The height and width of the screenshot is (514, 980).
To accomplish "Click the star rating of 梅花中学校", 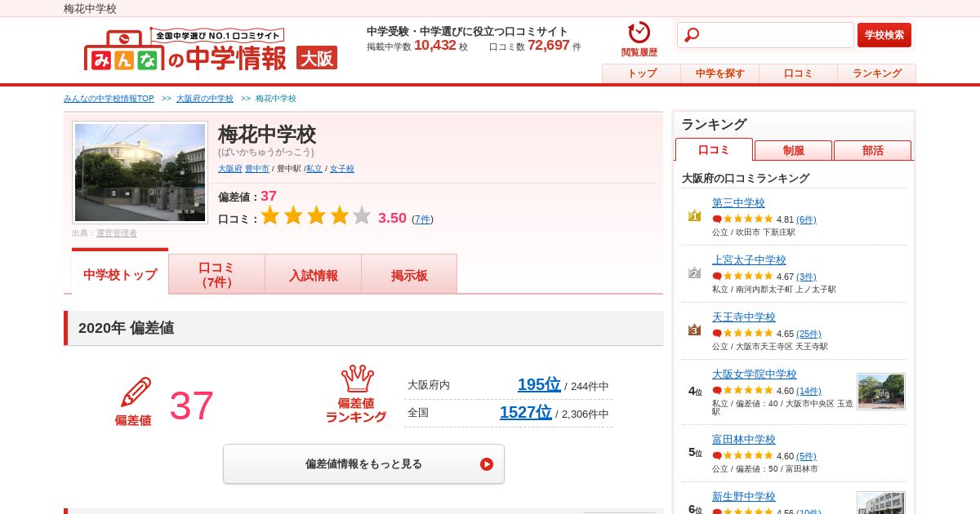I will coord(315,216).
